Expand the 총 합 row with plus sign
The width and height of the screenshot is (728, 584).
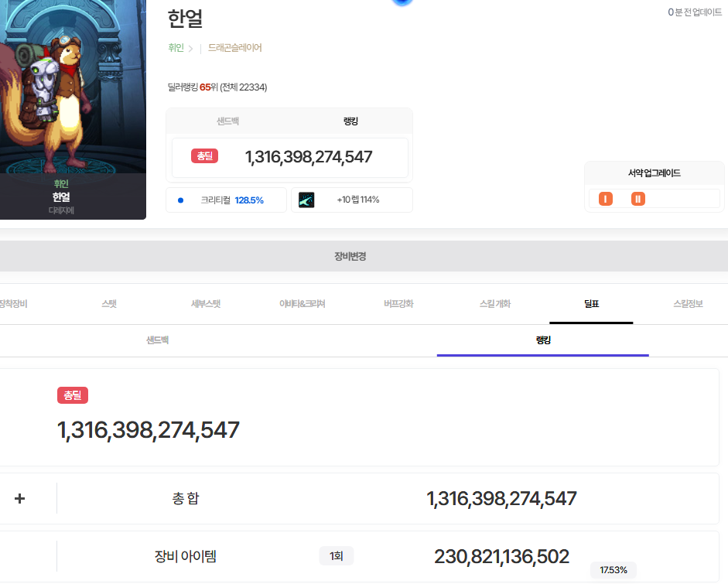point(19,499)
